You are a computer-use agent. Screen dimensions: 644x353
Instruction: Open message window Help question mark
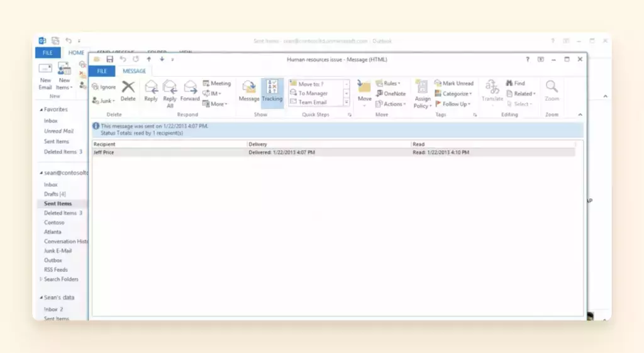click(x=528, y=59)
